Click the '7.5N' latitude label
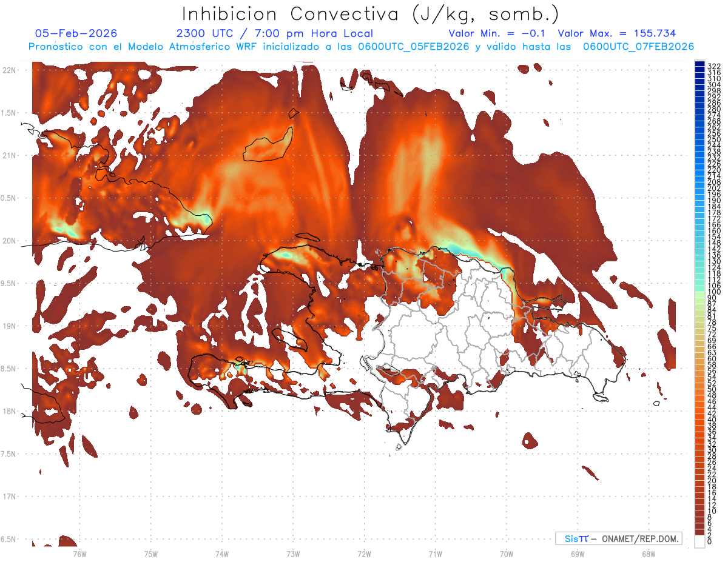728x562 pixels. (x=8, y=454)
